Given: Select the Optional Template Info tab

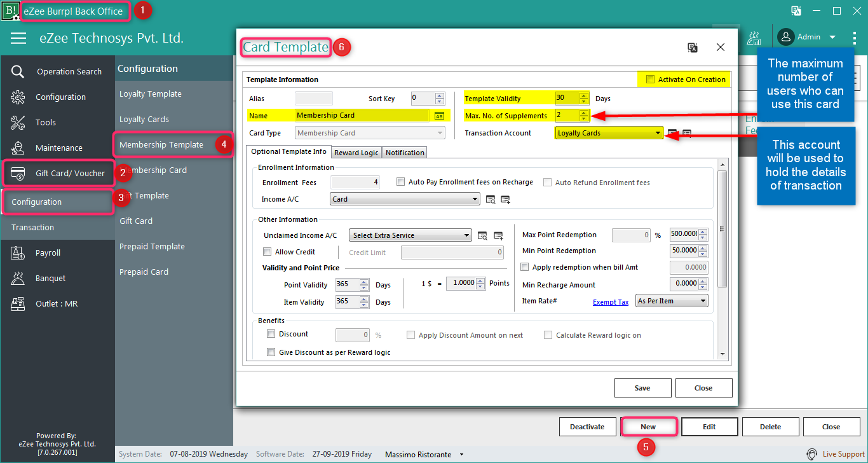Looking at the screenshot, I should 288,152.
